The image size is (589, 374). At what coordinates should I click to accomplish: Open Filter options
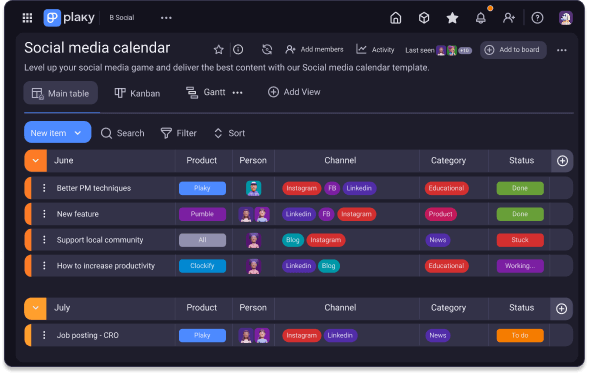(x=178, y=133)
